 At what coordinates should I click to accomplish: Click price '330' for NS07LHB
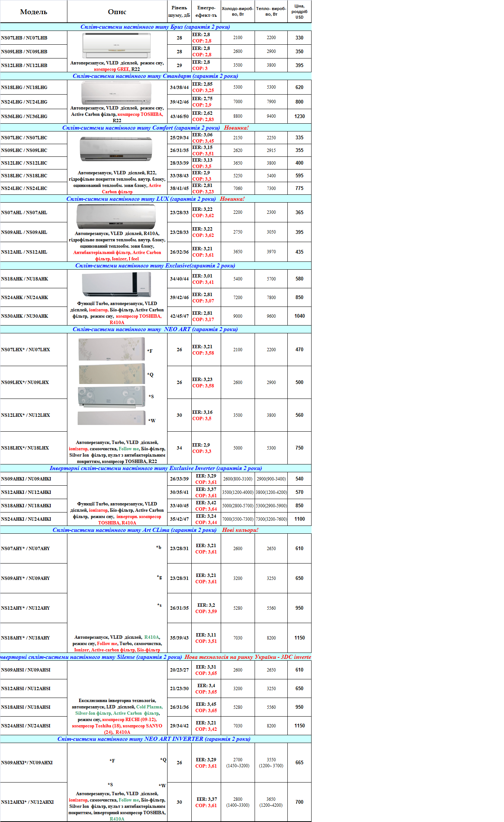pos(299,38)
